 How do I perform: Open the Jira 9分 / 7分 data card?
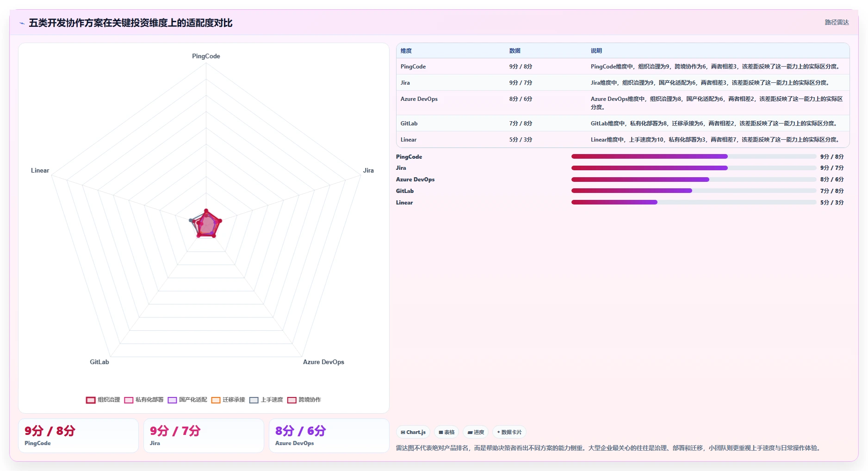204,436
